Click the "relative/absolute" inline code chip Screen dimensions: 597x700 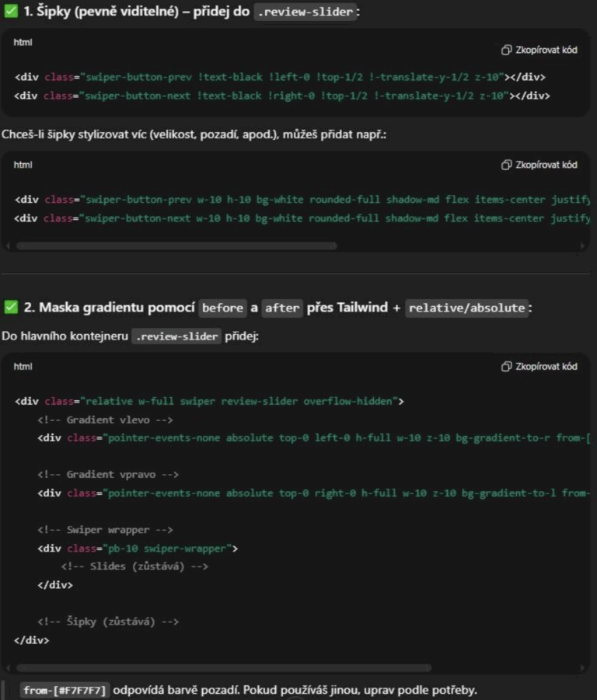tap(466, 308)
